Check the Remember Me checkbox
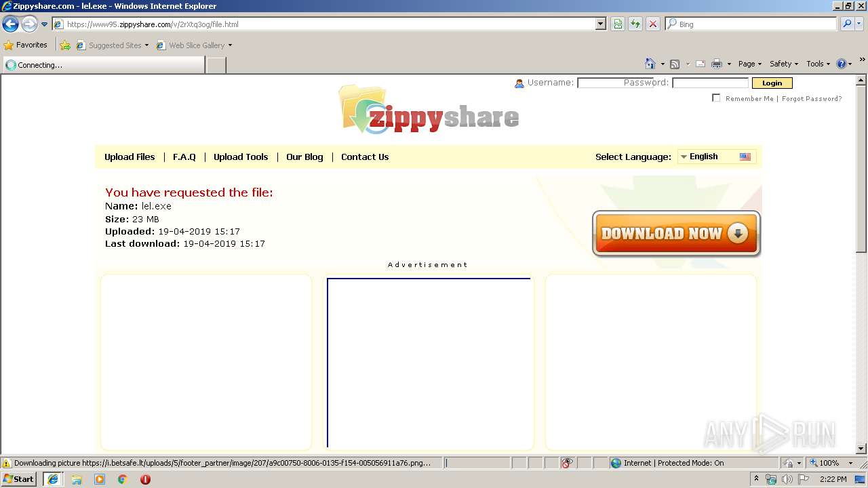 716,98
